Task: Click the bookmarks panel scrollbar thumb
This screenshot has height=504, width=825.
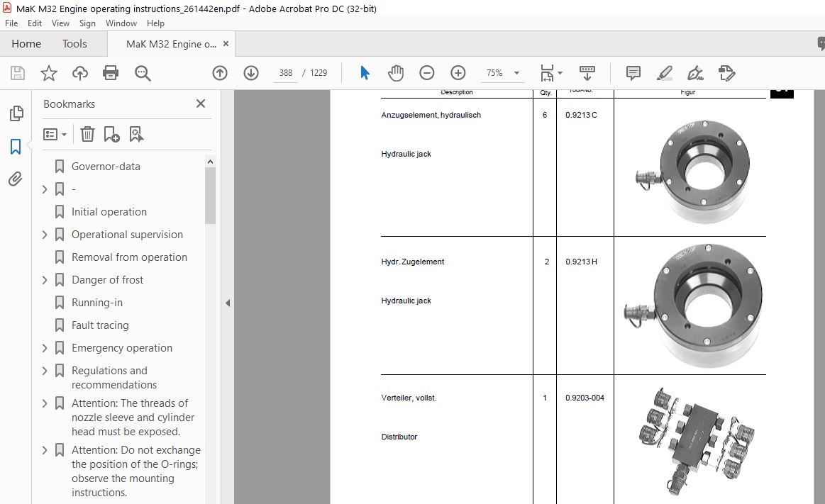Action: tap(211, 196)
